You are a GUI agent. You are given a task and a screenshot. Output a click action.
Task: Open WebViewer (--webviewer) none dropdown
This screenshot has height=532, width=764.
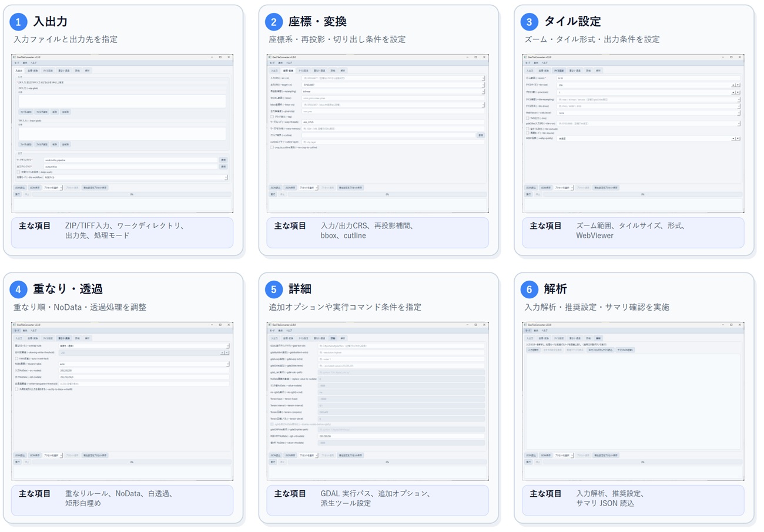pyautogui.click(x=648, y=113)
